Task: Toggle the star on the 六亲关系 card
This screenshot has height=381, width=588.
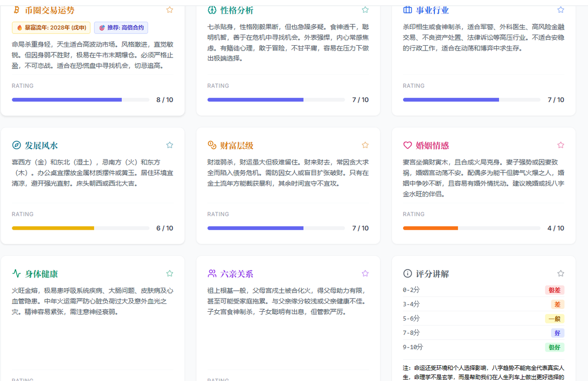Action: point(365,273)
